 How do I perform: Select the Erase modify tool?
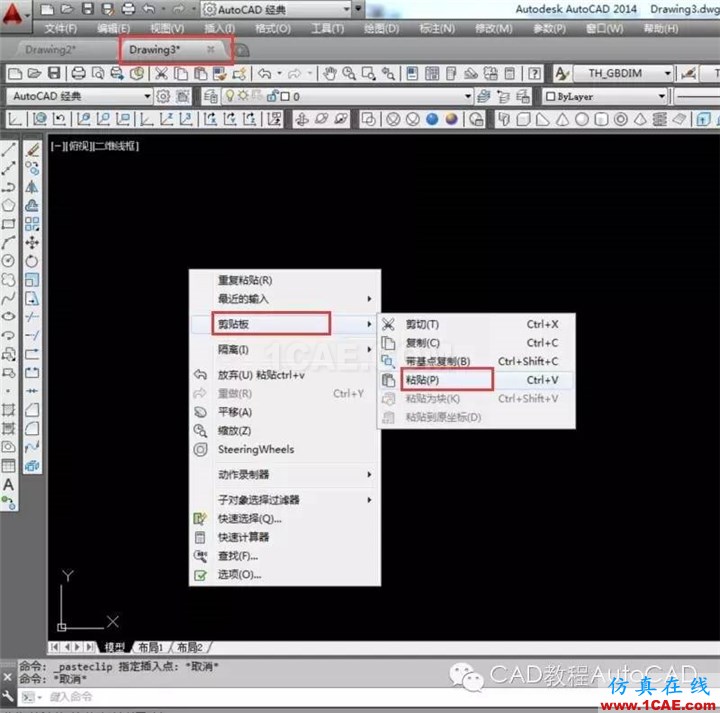(x=32, y=150)
